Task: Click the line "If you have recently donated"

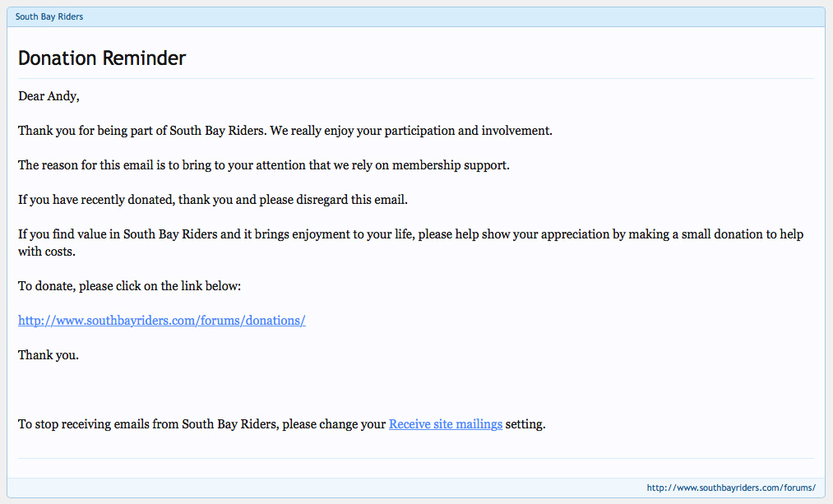Action: [212, 200]
